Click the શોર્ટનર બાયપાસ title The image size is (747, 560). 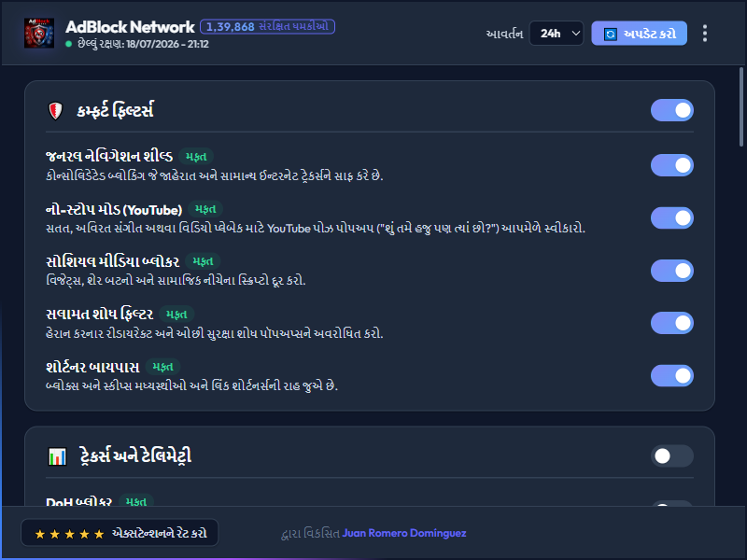92,367
